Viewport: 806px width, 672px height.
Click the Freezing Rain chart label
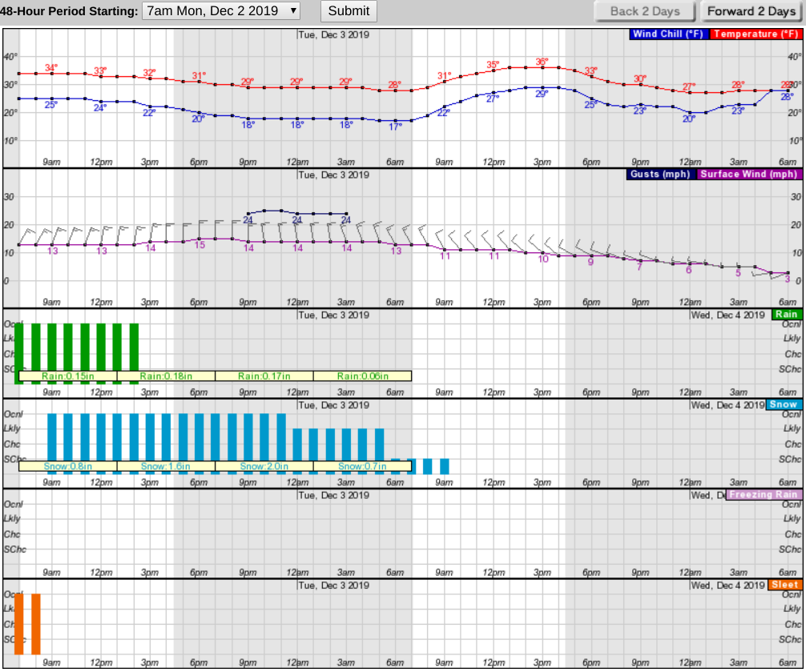[x=764, y=495]
